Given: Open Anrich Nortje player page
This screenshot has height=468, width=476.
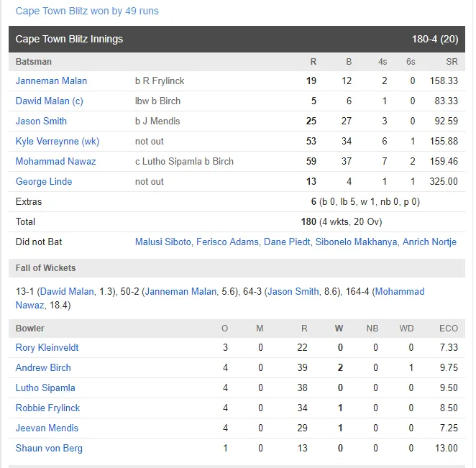Looking at the screenshot, I should 429,242.
